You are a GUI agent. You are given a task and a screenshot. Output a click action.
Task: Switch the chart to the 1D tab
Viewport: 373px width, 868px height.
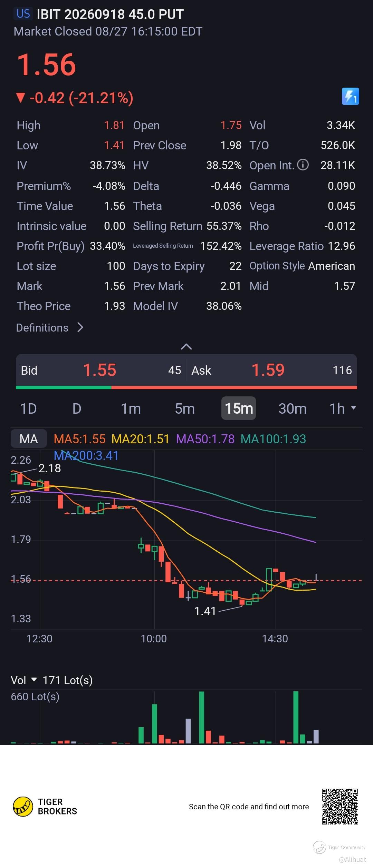tap(28, 408)
